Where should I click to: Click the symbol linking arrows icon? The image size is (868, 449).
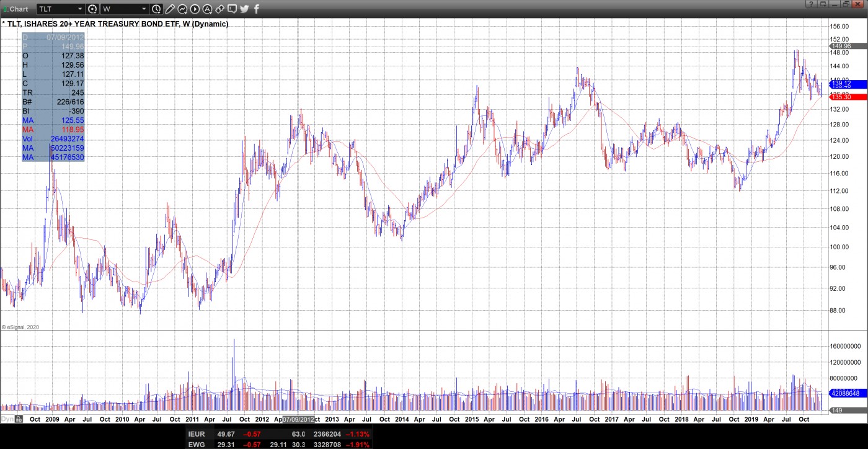(x=219, y=9)
